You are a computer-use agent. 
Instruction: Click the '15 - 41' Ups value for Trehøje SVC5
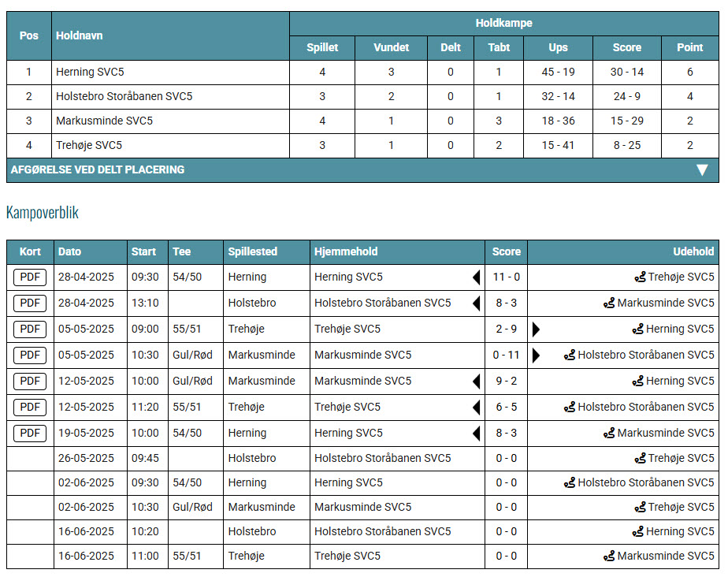click(558, 145)
